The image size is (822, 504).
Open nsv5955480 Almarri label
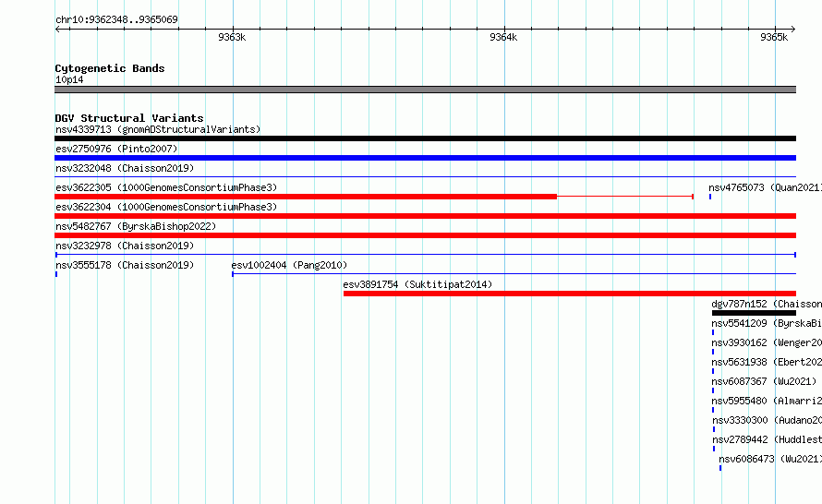767,401
